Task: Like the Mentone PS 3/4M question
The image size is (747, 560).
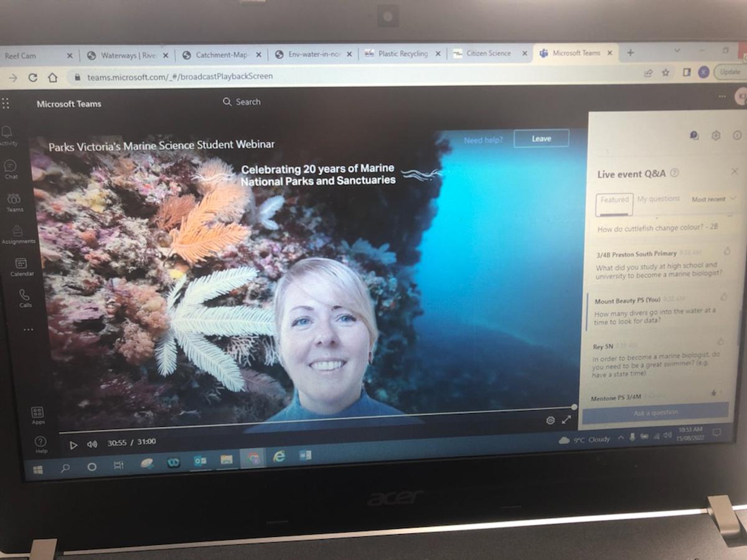Action: [x=715, y=393]
